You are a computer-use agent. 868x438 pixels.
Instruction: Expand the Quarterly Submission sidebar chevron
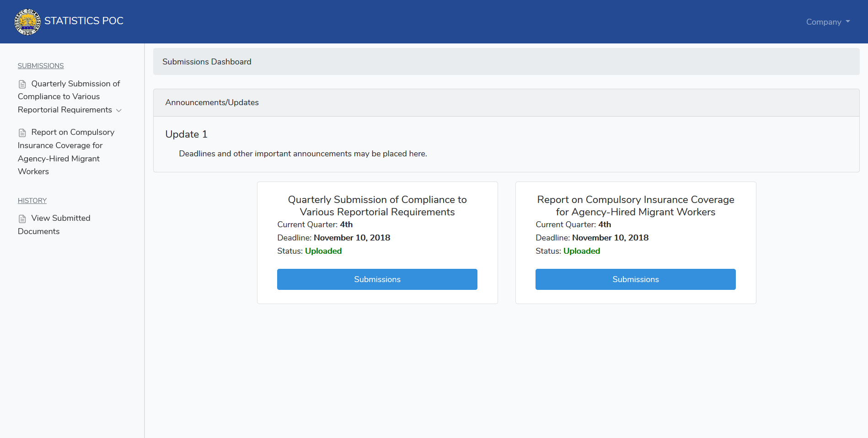click(x=119, y=110)
